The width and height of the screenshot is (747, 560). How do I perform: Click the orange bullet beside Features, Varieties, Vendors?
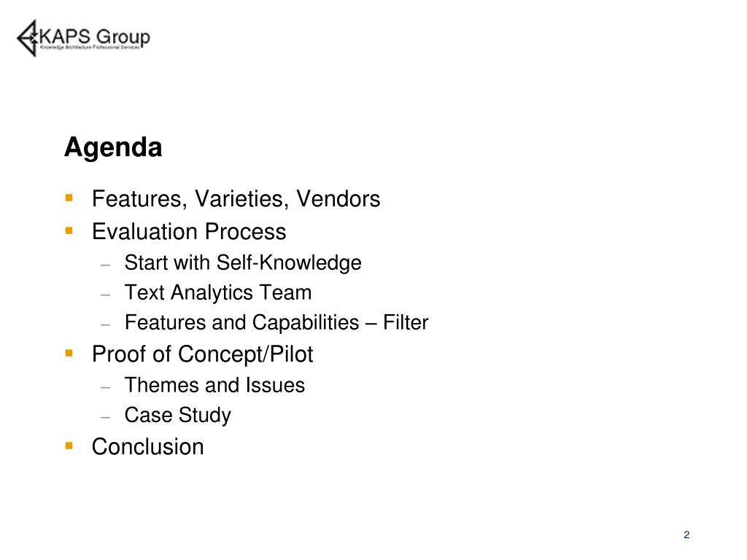point(69,198)
